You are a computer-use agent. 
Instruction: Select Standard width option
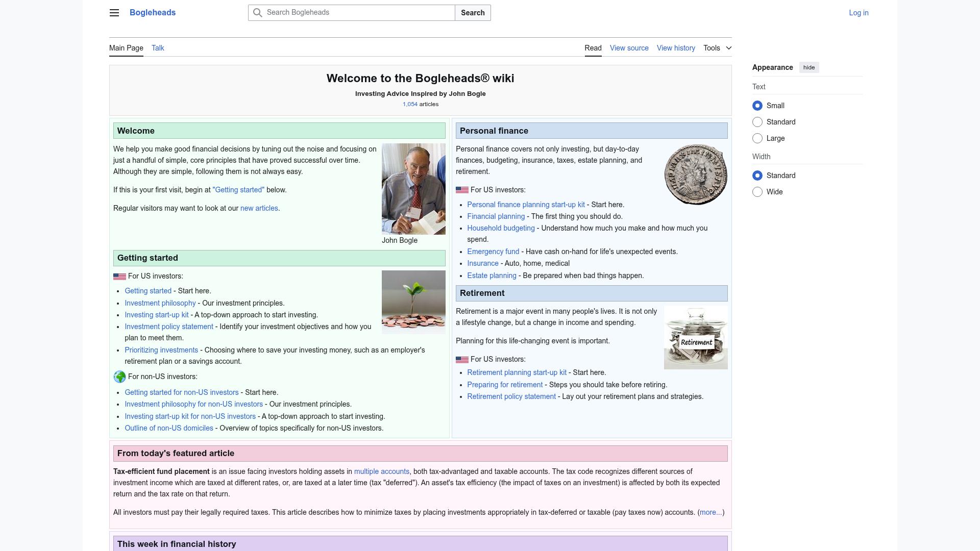757,176
